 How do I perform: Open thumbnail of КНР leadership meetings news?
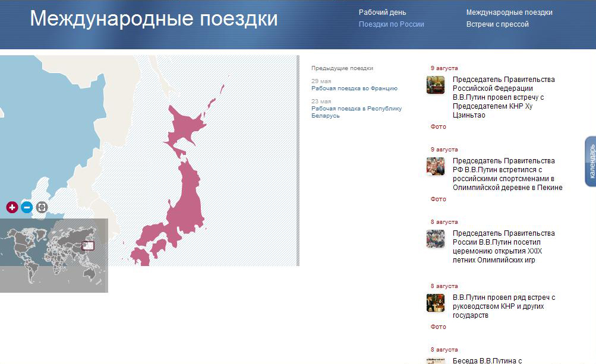click(436, 303)
